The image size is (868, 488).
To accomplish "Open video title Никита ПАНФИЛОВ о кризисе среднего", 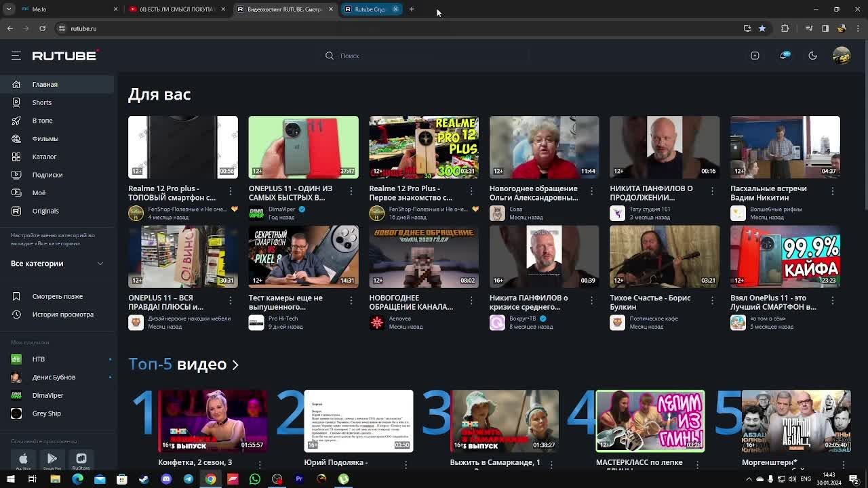I will coord(529,302).
